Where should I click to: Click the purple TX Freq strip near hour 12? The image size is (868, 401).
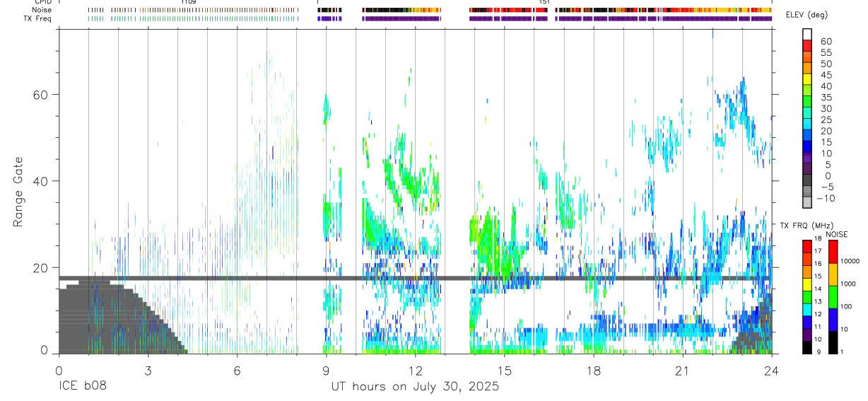401,18
